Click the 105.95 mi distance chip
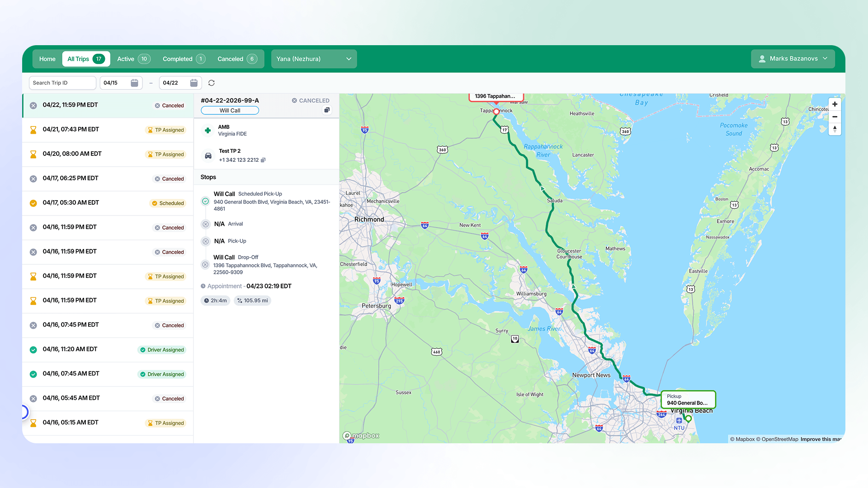The width and height of the screenshot is (868, 488). coord(252,300)
